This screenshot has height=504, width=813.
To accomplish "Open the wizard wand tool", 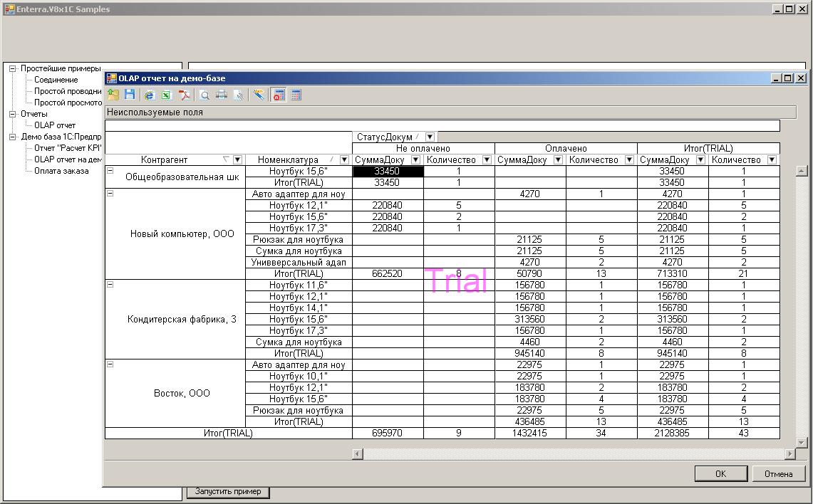I will point(259,95).
